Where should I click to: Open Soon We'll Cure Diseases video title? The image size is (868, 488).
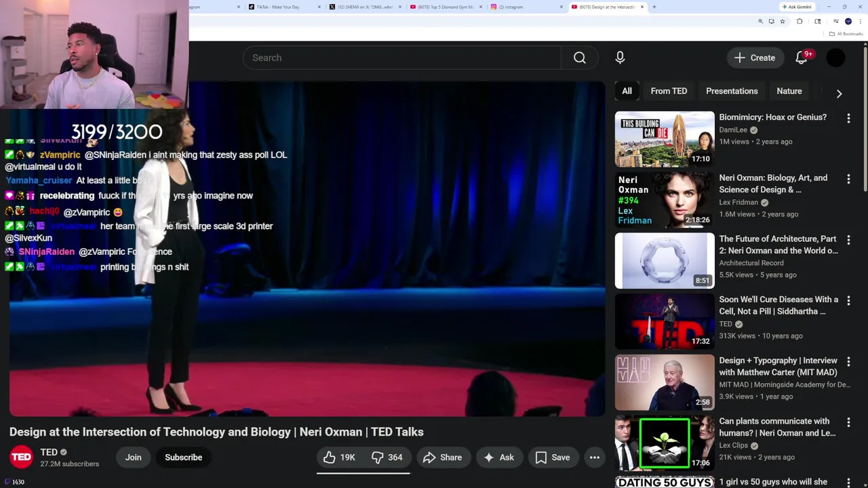pos(778,305)
